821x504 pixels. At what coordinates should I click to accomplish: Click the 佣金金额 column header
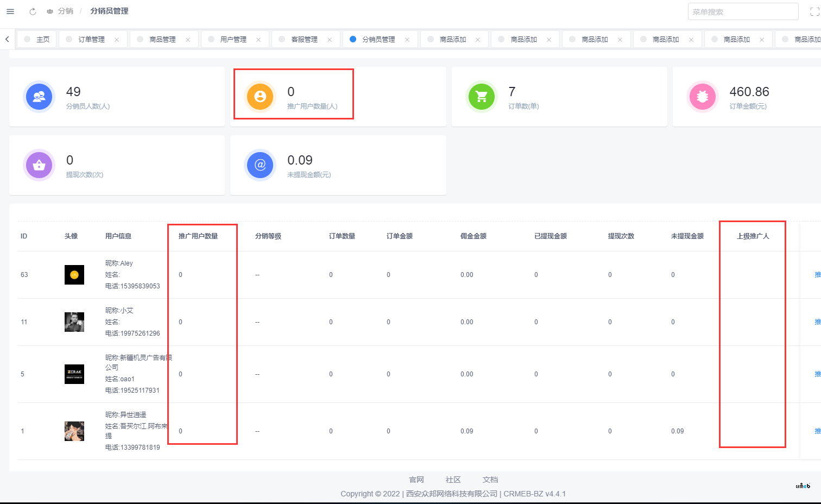[473, 236]
